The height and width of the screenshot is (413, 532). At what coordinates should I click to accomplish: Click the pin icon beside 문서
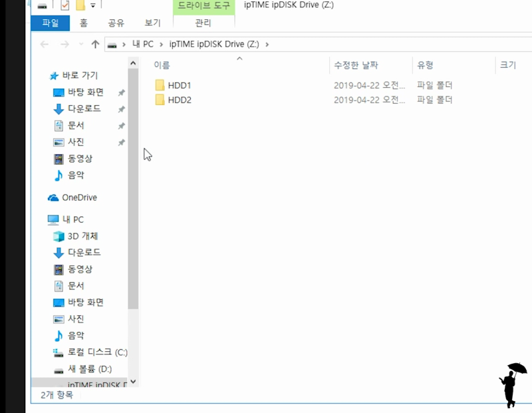(121, 126)
